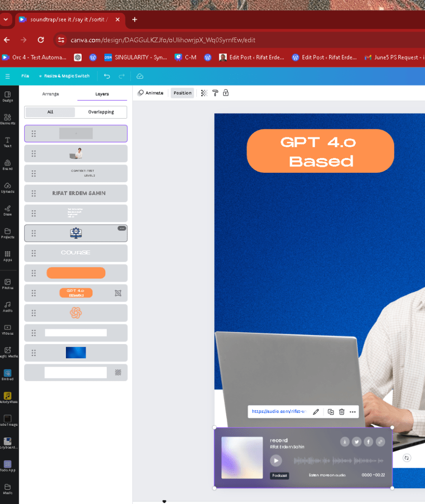Open more options on the floating toolbar
425x504 pixels.
353,412
